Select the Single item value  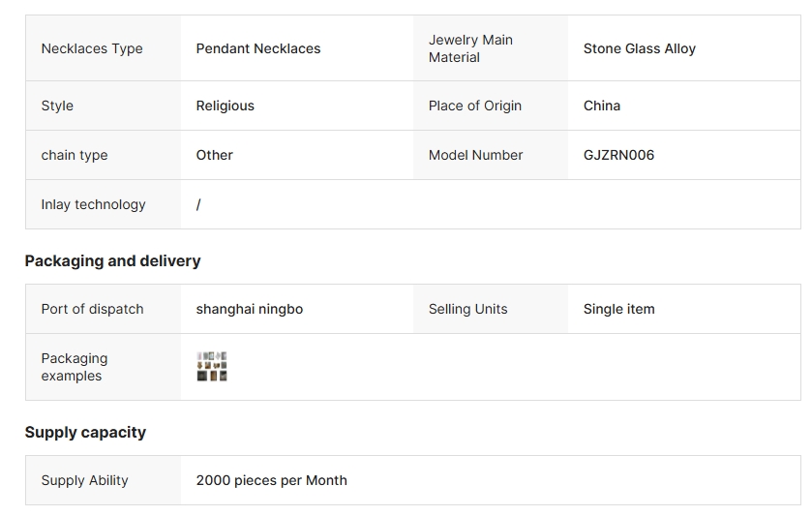tap(618, 309)
